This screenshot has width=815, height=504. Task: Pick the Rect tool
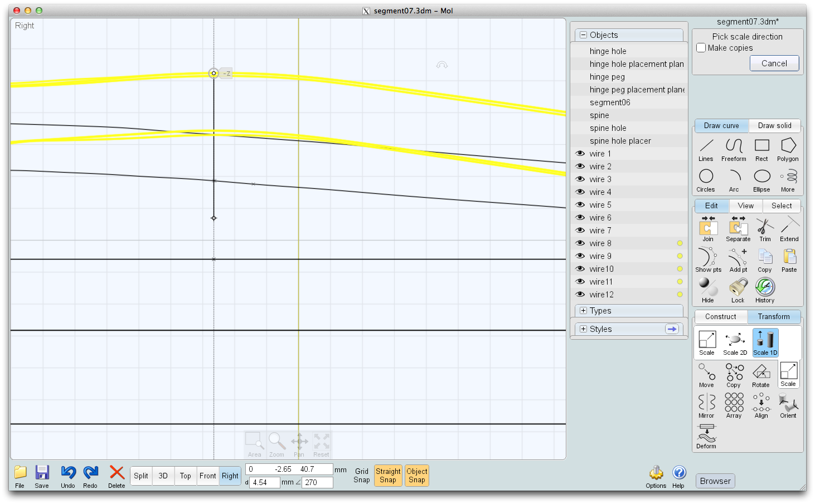[x=761, y=150]
